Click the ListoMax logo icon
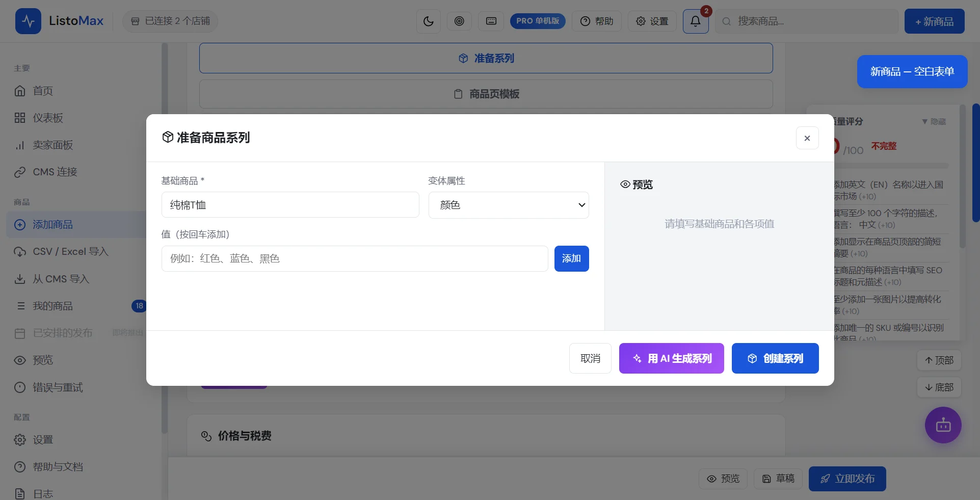The image size is (980, 500). coord(28,21)
